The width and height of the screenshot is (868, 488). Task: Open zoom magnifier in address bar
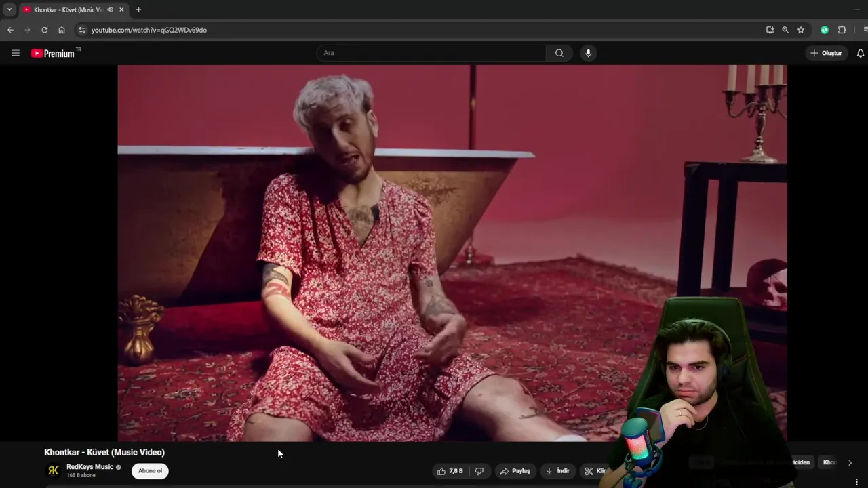(x=785, y=30)
